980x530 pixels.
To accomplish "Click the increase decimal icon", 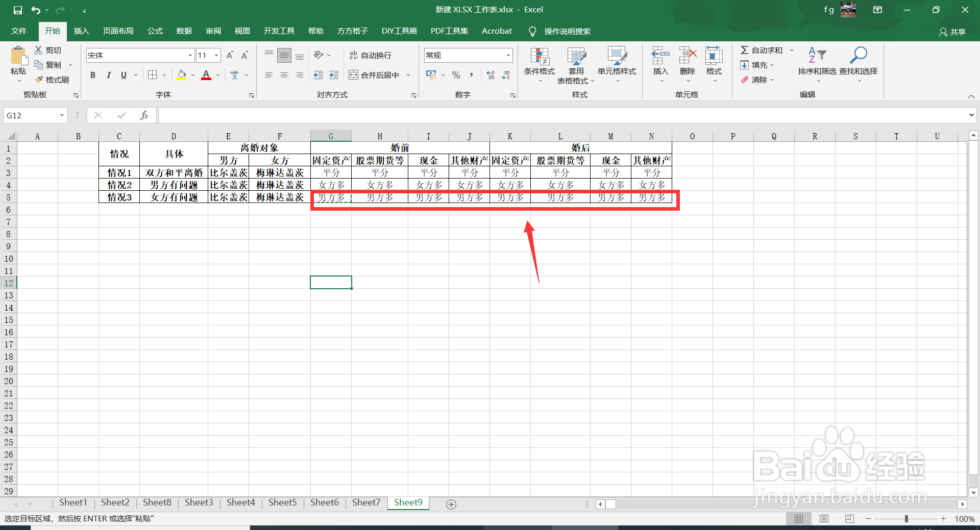I will [x=491, y=75].
